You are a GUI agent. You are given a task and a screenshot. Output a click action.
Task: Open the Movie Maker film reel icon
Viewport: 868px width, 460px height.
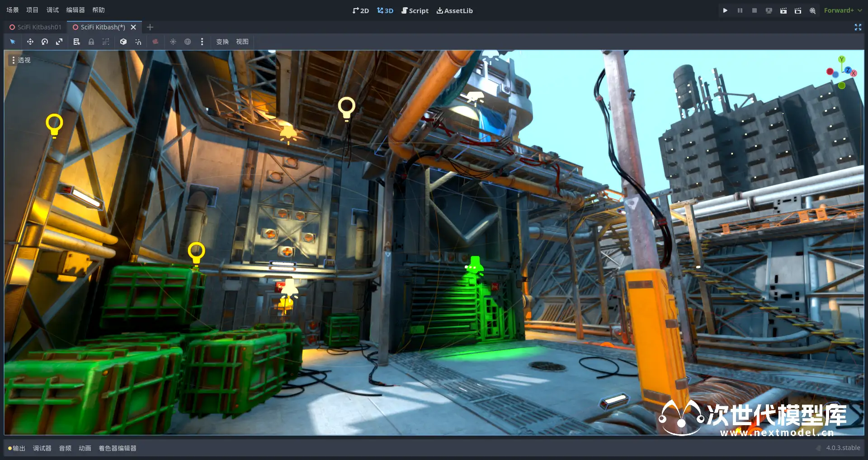coord(812,10)
